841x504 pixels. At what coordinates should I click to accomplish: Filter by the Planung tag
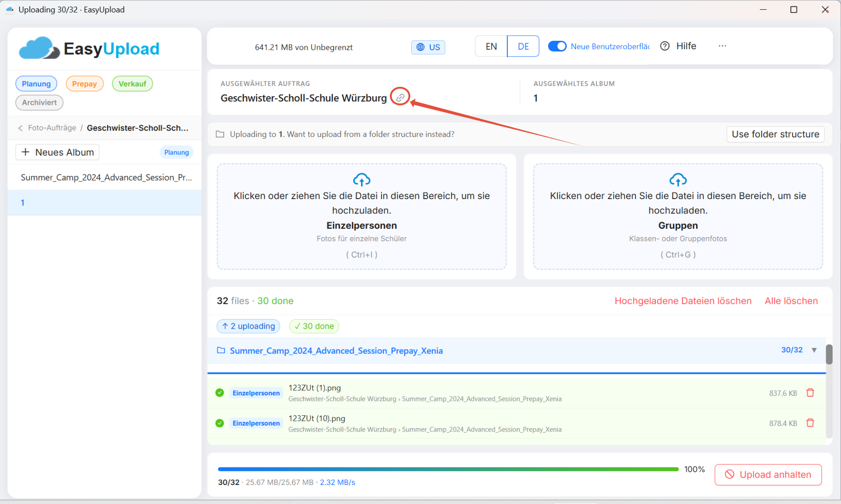pos(36,84)
